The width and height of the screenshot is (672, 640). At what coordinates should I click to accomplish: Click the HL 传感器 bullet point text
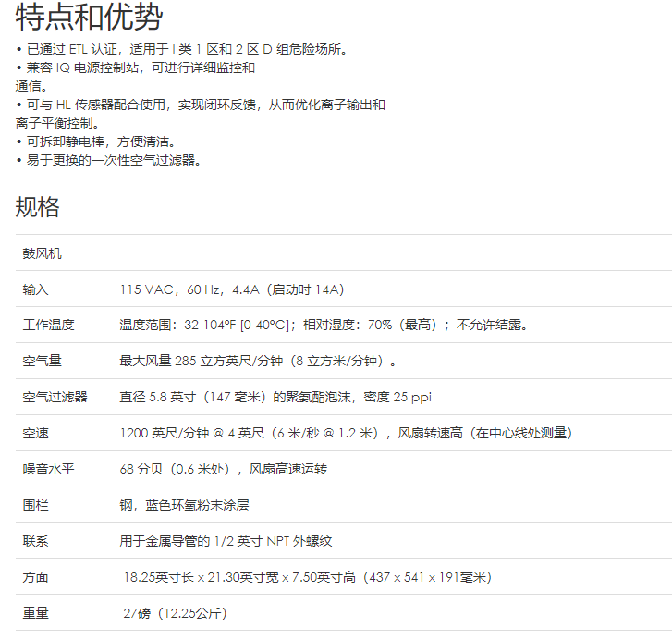click(x=203, y=105)
